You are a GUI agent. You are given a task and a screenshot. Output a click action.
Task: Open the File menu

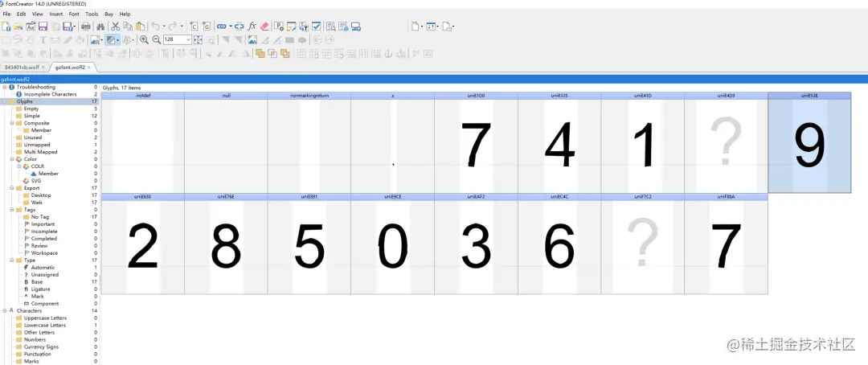tap(6, 14)
